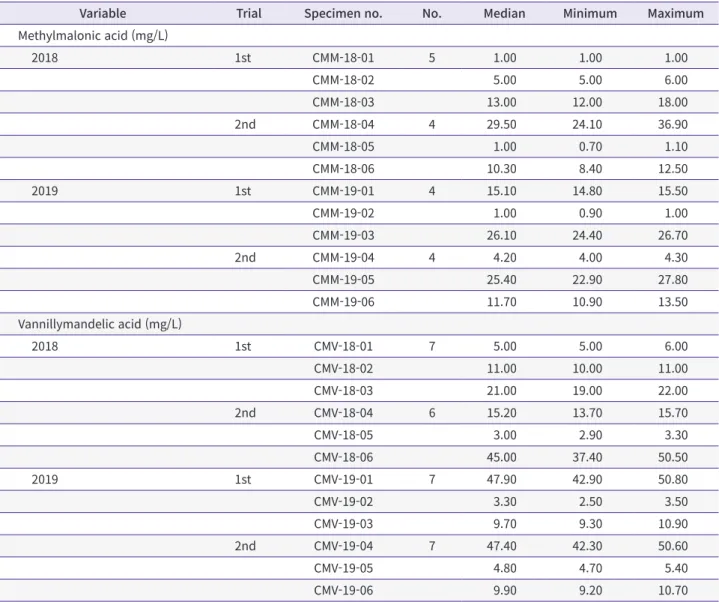Click specimen CMV-19-03
Screen dimensions: 719x602
tap(343, 524)
